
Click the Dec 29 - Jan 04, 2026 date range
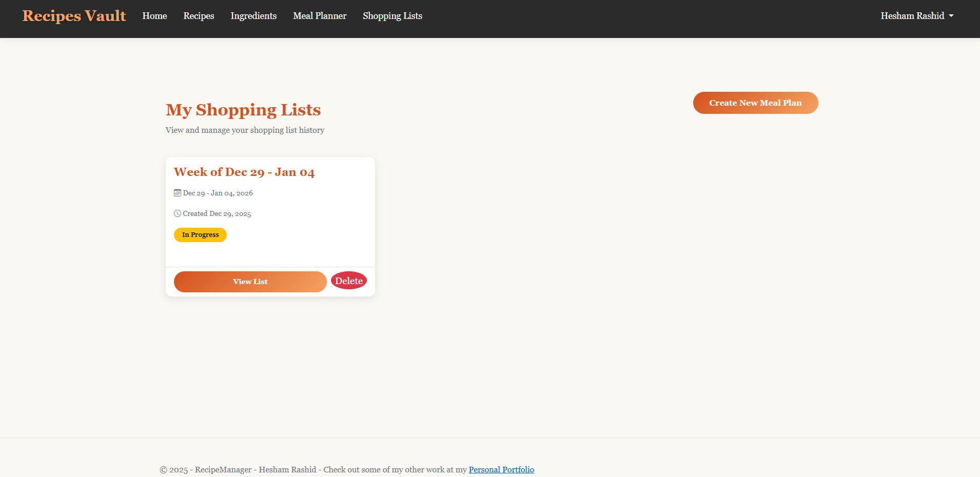point(218,193)
